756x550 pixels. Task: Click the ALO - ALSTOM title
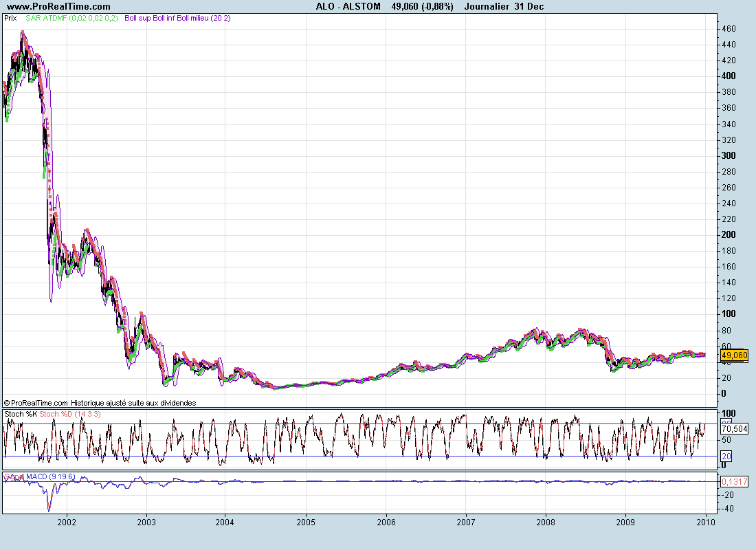coord(348,6)
